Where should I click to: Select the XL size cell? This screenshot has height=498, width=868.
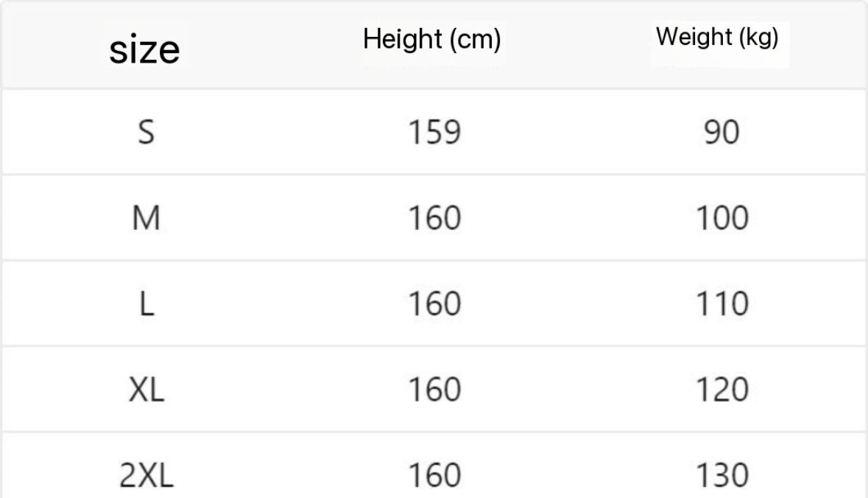tap(147, 390)
